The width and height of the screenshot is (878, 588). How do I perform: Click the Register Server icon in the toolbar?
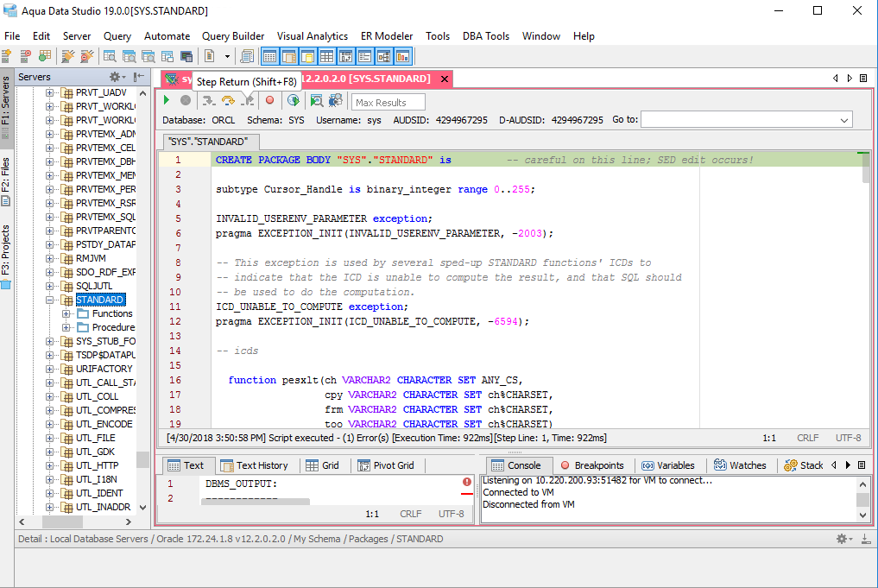click(x=8, y=54)
